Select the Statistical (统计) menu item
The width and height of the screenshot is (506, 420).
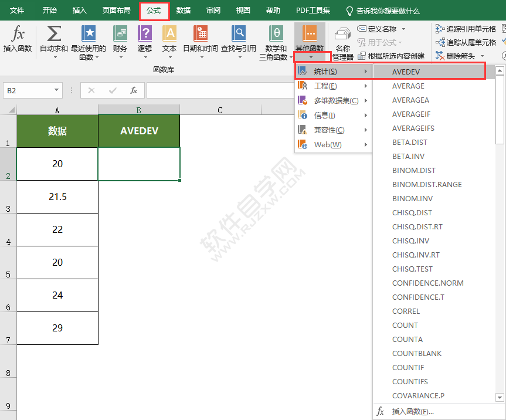(334, 72)
